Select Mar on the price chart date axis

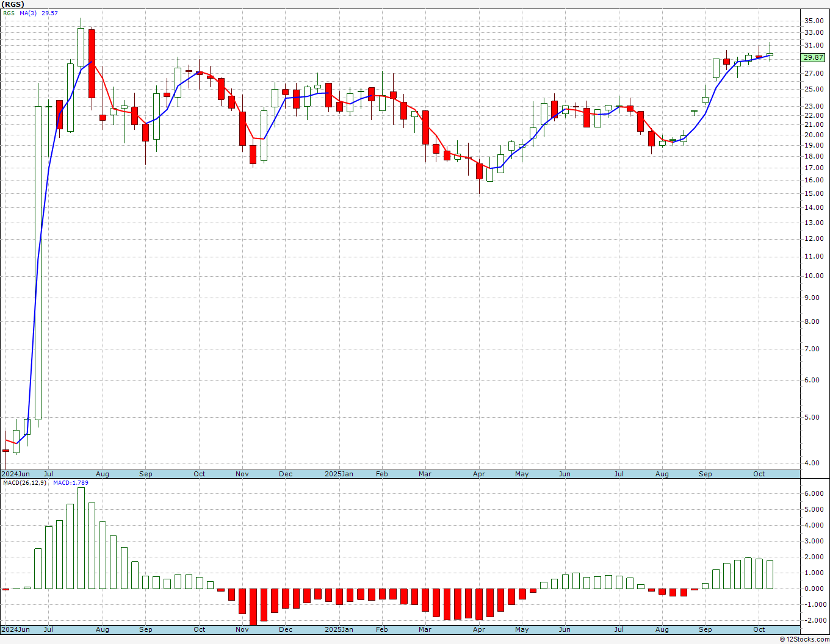pos(425,474)
